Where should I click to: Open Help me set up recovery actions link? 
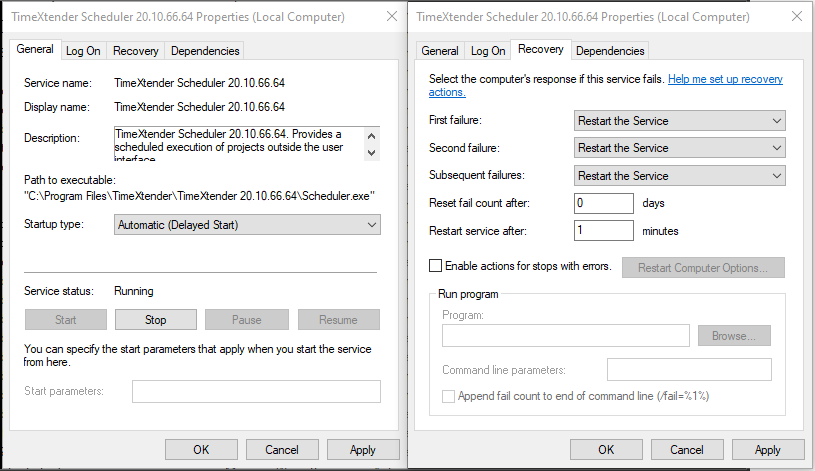(725, 79)
